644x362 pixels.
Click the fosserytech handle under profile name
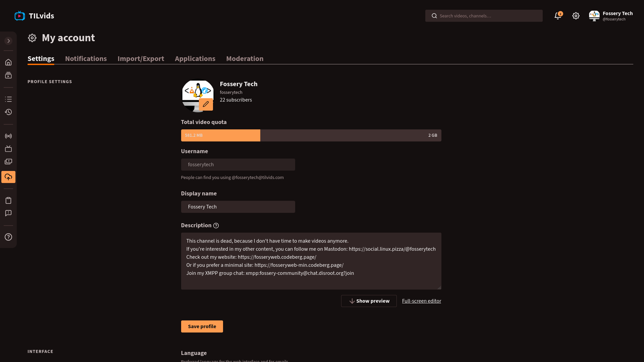pyautogui.click(x=231, y=93)
